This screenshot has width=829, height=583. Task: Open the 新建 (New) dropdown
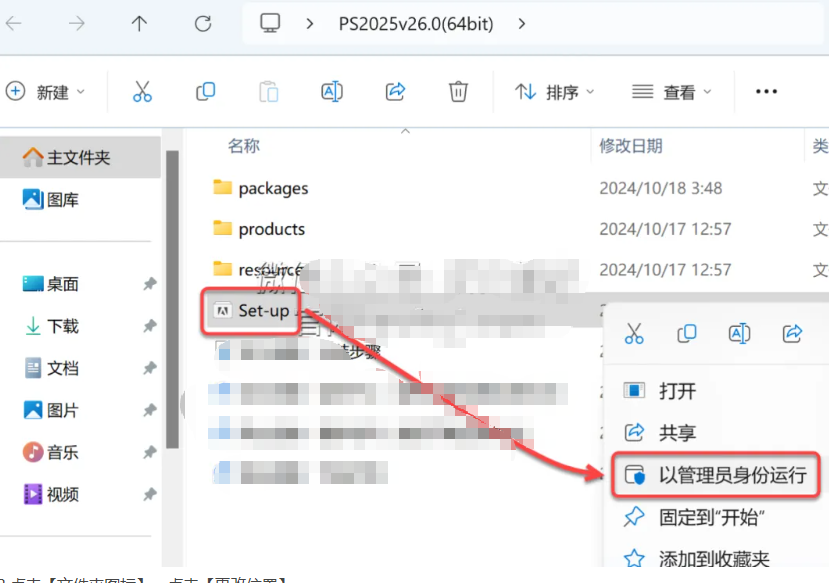(x=45, y=92)
